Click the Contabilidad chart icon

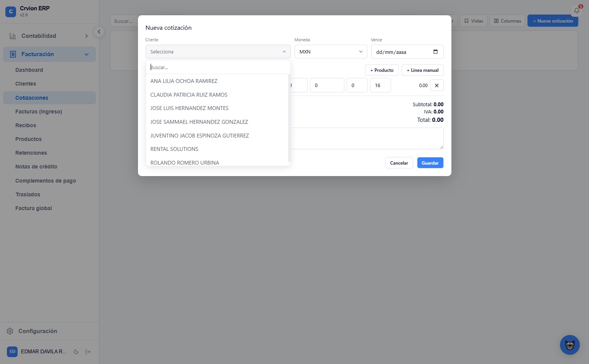13,36
